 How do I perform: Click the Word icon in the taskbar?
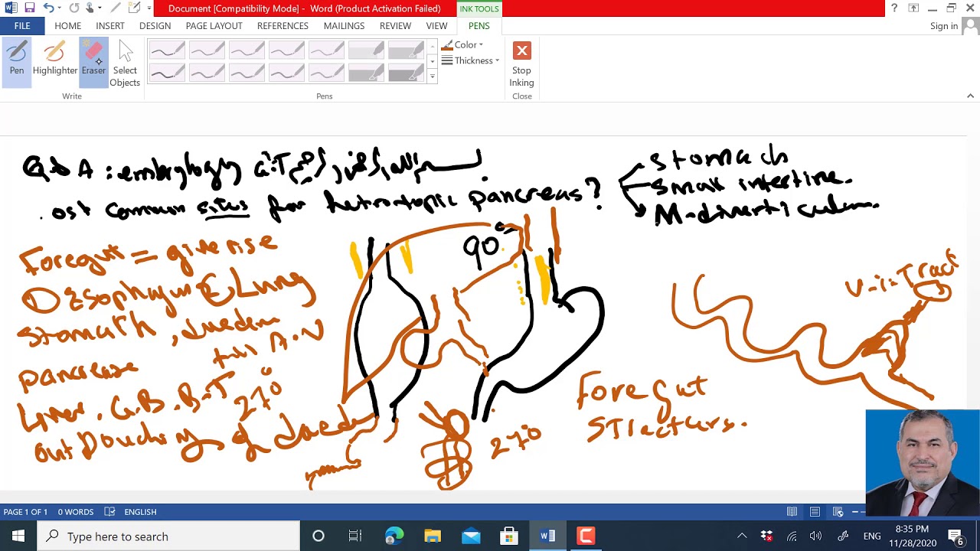[x=547, y=536]
